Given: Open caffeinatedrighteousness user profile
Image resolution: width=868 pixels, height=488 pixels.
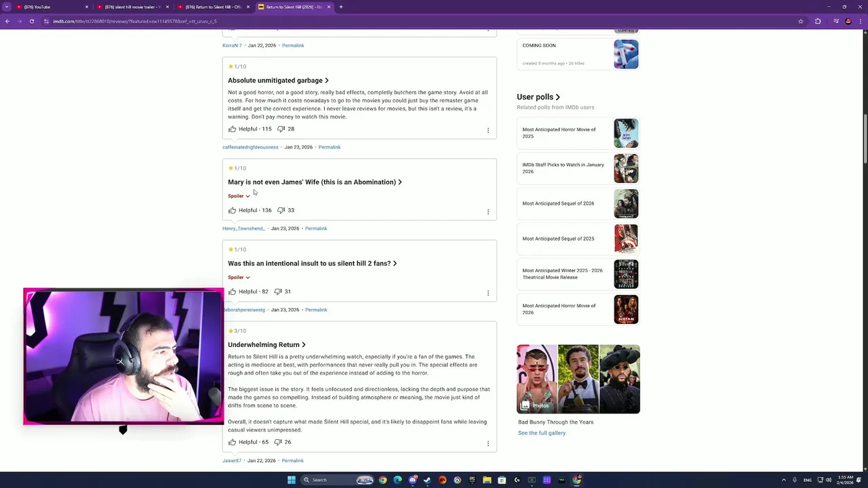Looking at the screenshot, I should point(250,147).
